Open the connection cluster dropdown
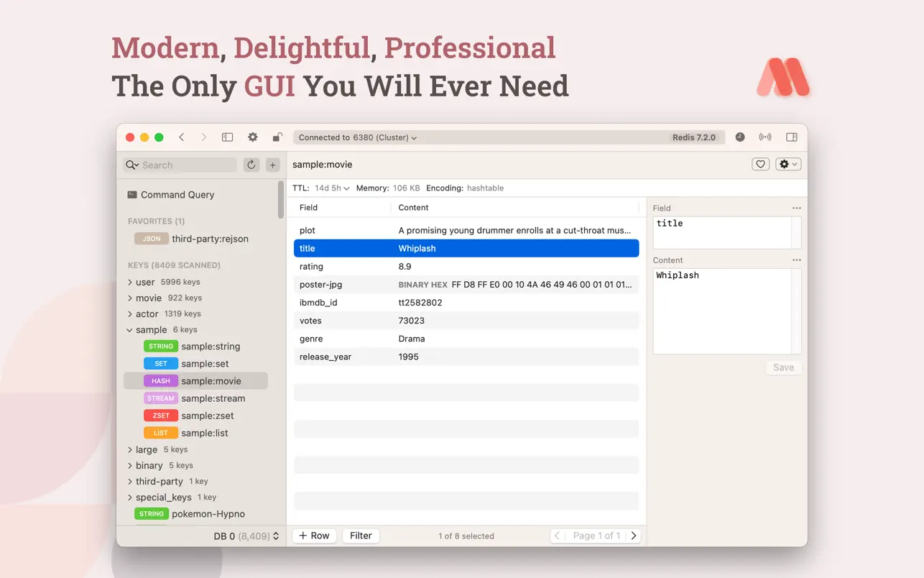This screenshot has width=924, height=578. click(358, 137)
